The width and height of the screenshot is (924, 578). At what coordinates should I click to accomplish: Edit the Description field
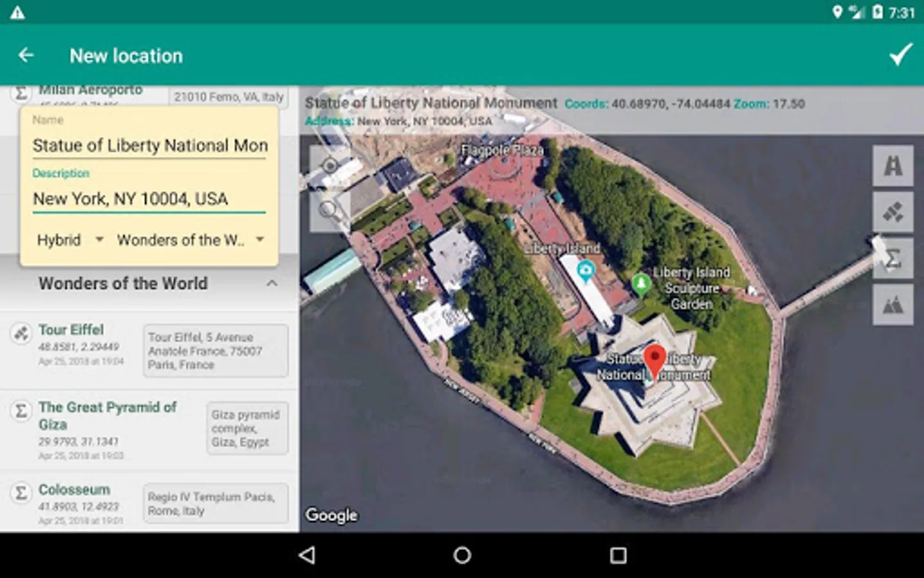[x=149, y=199]
